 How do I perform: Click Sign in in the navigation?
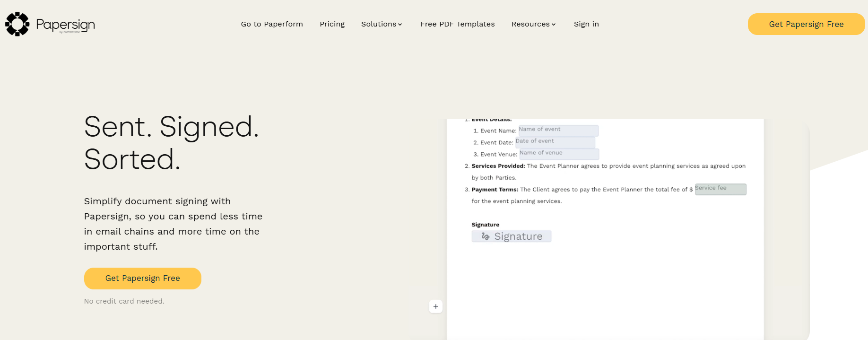(x=586, y=24)
